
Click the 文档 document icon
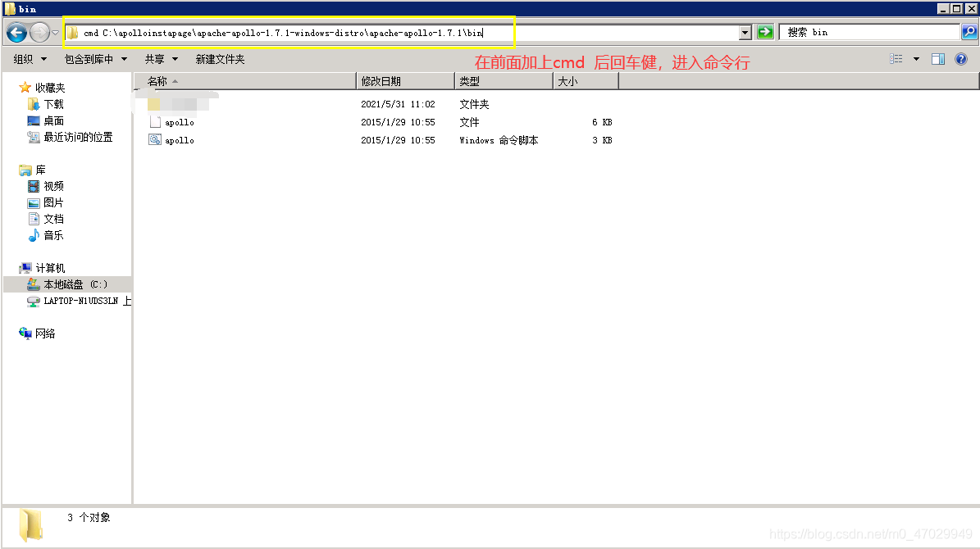click(34, 219)
